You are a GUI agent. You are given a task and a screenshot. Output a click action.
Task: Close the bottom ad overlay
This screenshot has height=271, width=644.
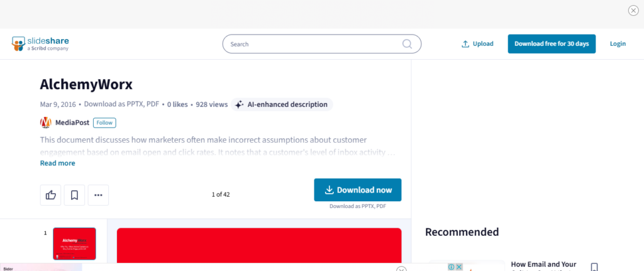coord(401,269)
